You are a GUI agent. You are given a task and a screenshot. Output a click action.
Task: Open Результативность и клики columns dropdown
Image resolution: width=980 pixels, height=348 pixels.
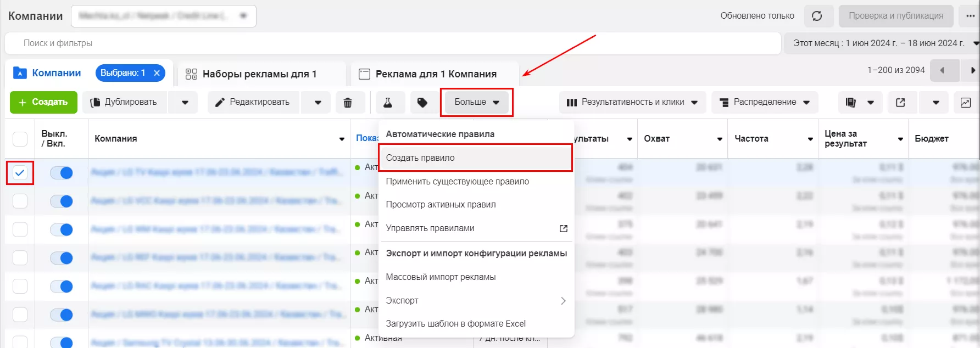pyautogui.click(x=632, y=102)
